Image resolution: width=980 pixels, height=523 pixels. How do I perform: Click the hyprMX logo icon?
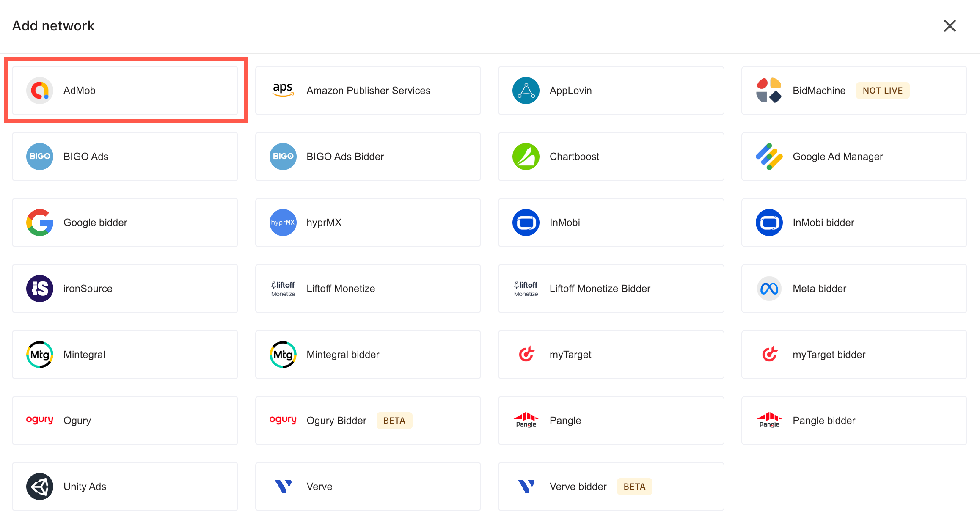[283, 223]
